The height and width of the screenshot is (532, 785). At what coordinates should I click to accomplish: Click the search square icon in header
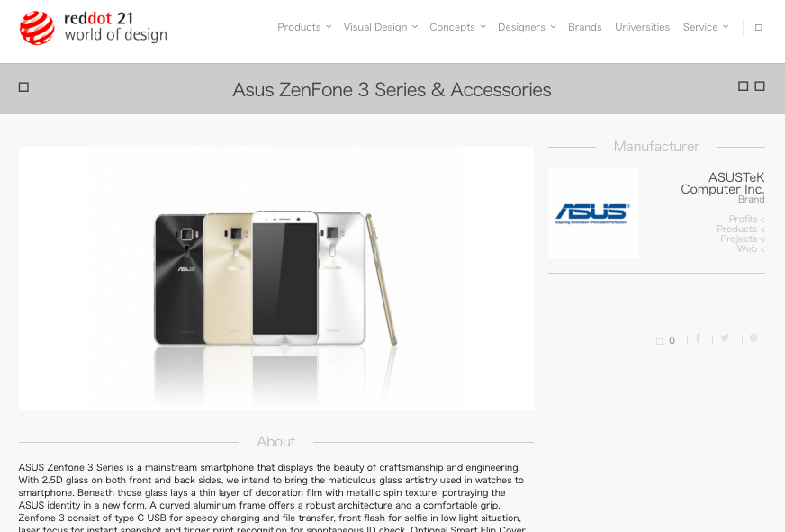759,28
